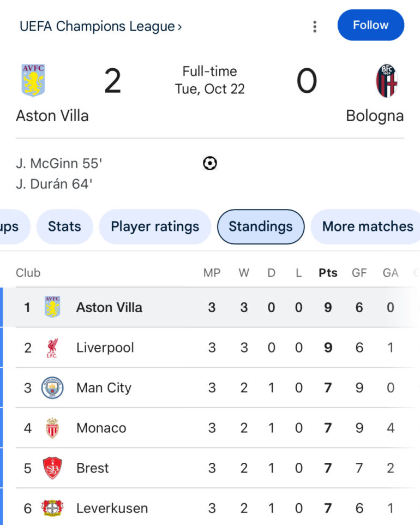Switch to the Player ratings tab

point(155,226)
